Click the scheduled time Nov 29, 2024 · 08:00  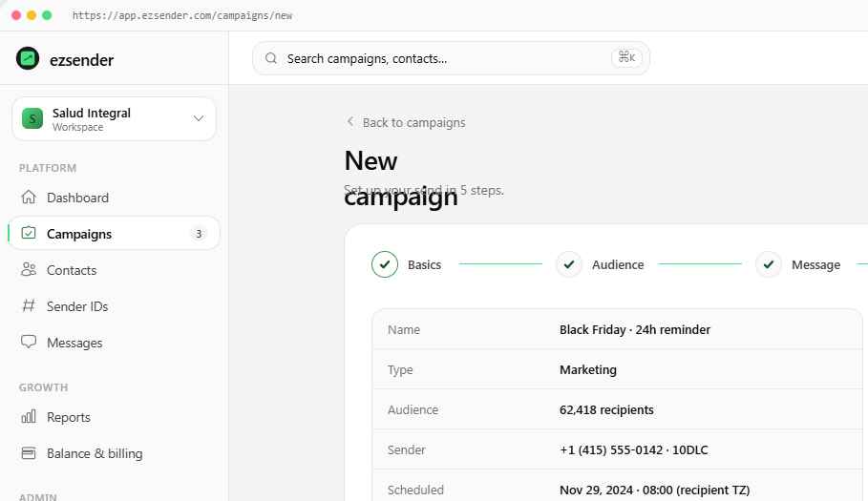pos(616,490)
